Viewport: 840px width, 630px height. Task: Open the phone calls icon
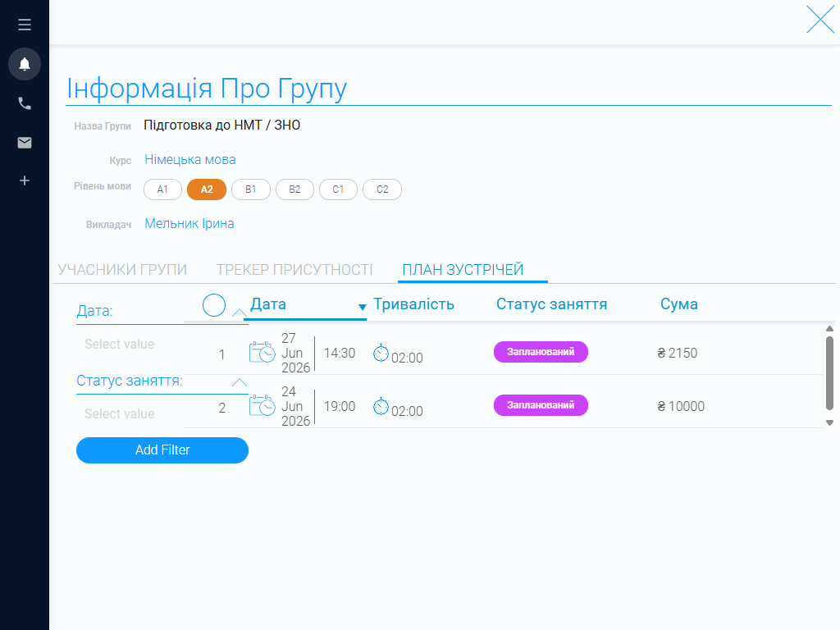click(x=25, y=103)
